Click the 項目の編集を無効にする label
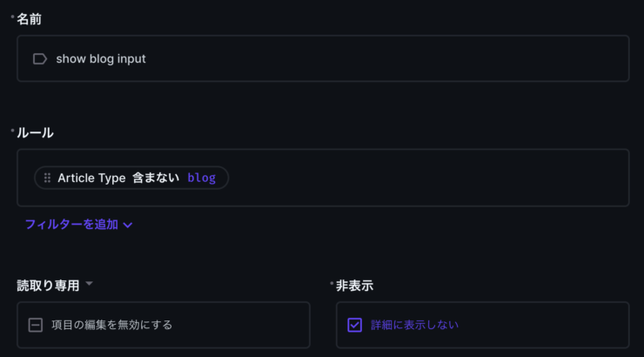Image resolution: width=644 pixels, height=357 pixels. point(111,325)
